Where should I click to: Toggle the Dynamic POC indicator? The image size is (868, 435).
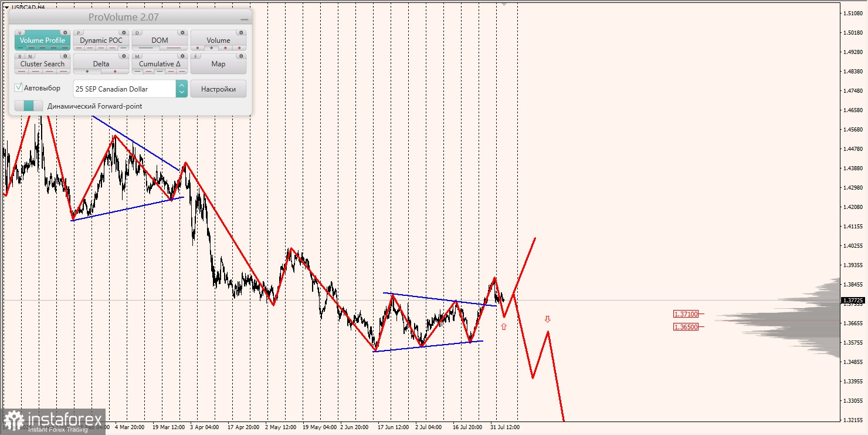[101, 40]
